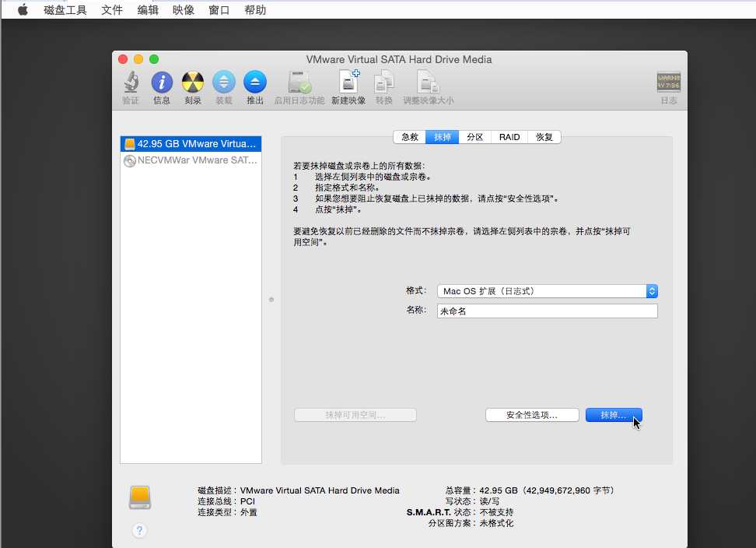Click connection type 外置 text

pyautogui.click(x=249, y=512)
